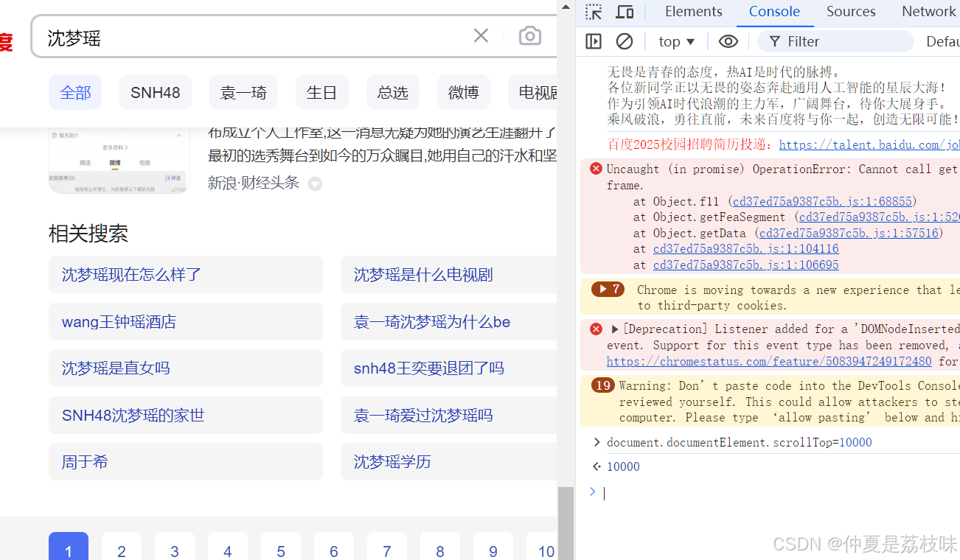Open the 新浪·财经头条 source link
This screenshot has width=960, height=560.
point(254,183)
